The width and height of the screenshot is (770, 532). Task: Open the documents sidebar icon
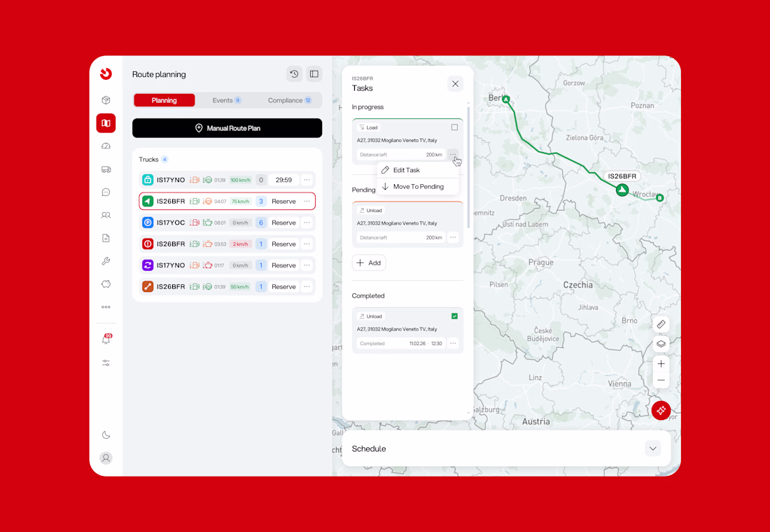pos(106,238)
